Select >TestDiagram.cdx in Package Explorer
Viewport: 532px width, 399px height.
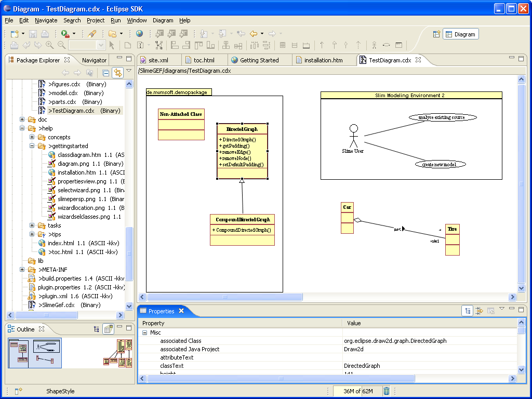(x=85, y=111)
